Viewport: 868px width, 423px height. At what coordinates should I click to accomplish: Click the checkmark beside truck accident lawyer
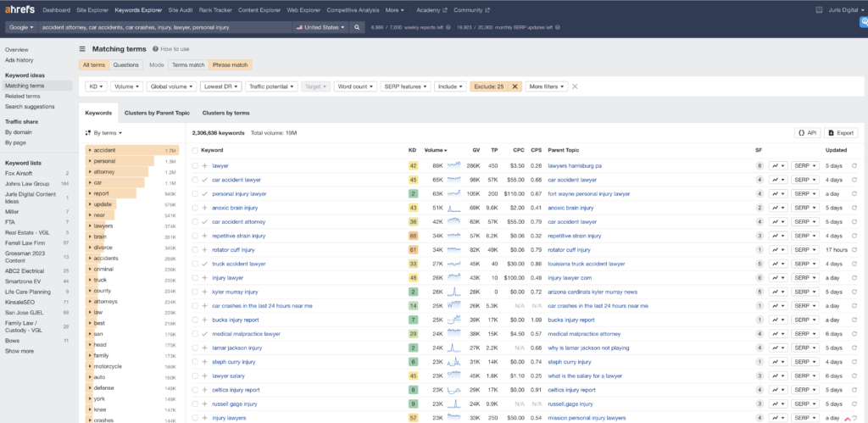pyautogui.click(x=205, y=264)
